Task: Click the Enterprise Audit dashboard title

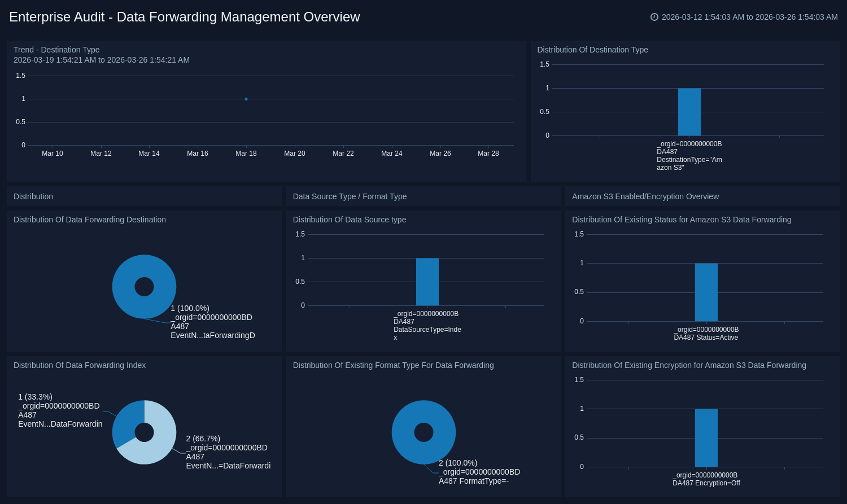Action: pos(184,17)
